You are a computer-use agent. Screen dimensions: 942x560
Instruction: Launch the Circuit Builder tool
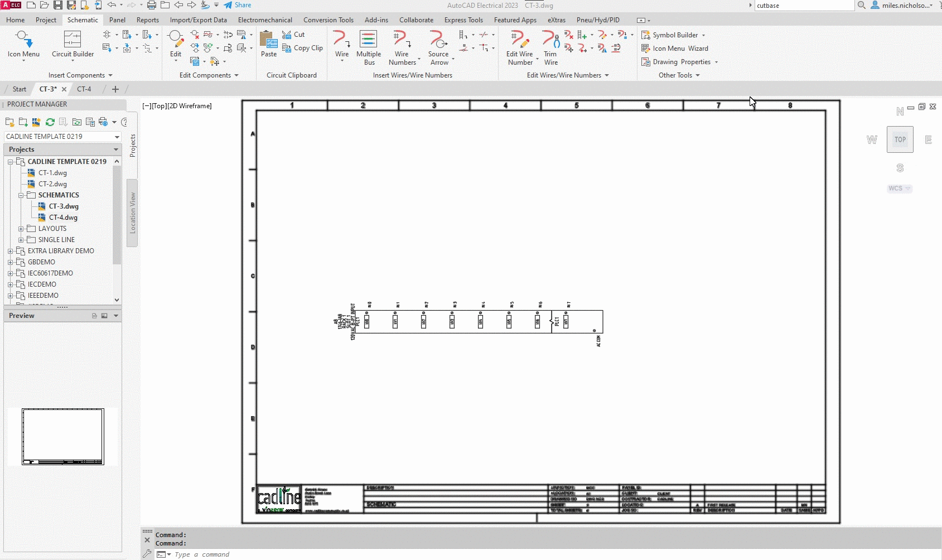pos(73,45)
